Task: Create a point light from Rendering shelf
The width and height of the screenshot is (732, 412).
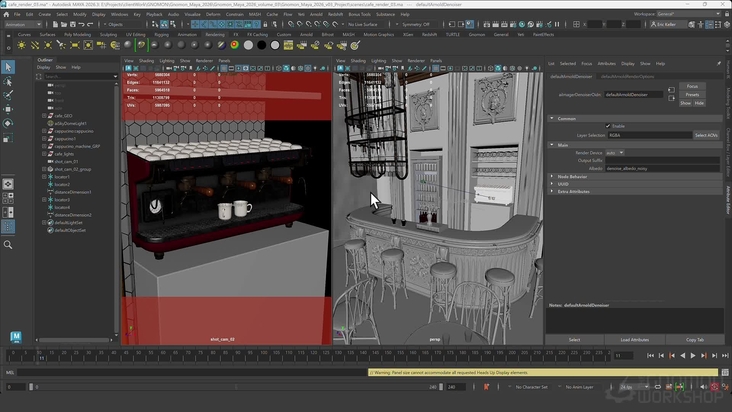Action: point(48,45)
